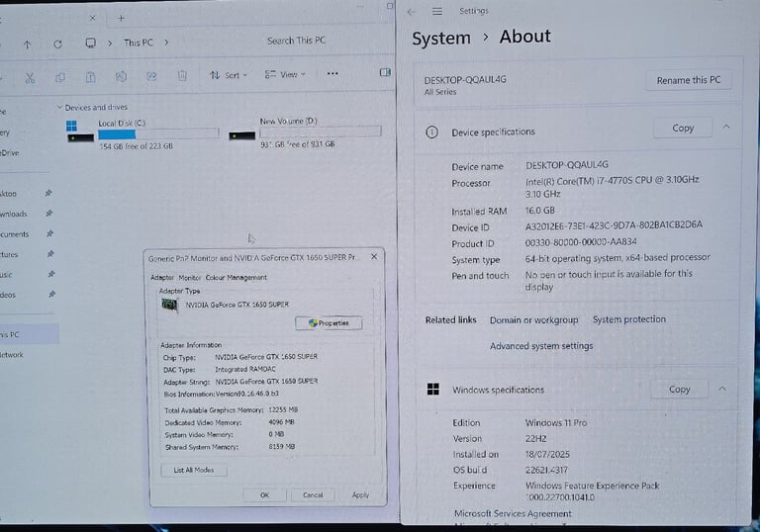The width and height of the screenshot is (760, 532).
Task: Click pin icon next to Videos
Action: 51,294
